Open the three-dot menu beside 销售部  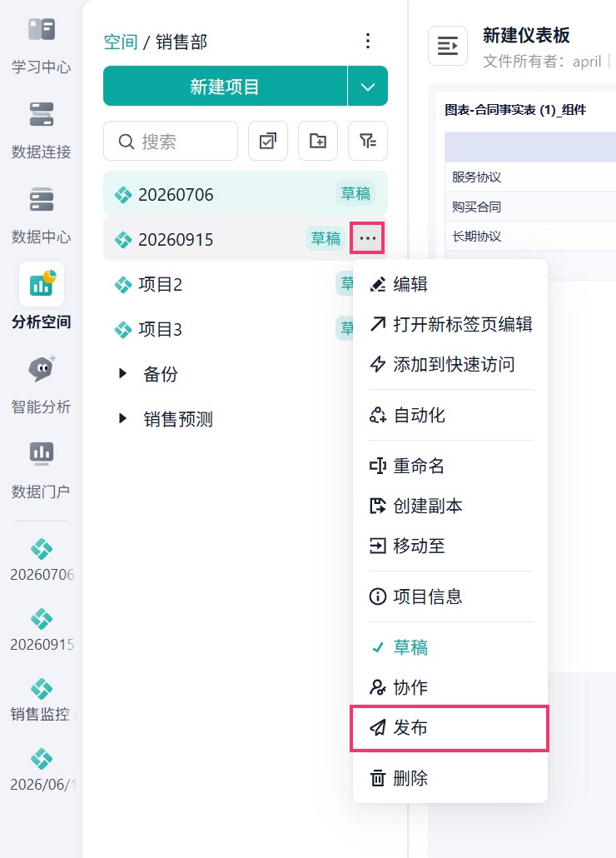(368, 41)
